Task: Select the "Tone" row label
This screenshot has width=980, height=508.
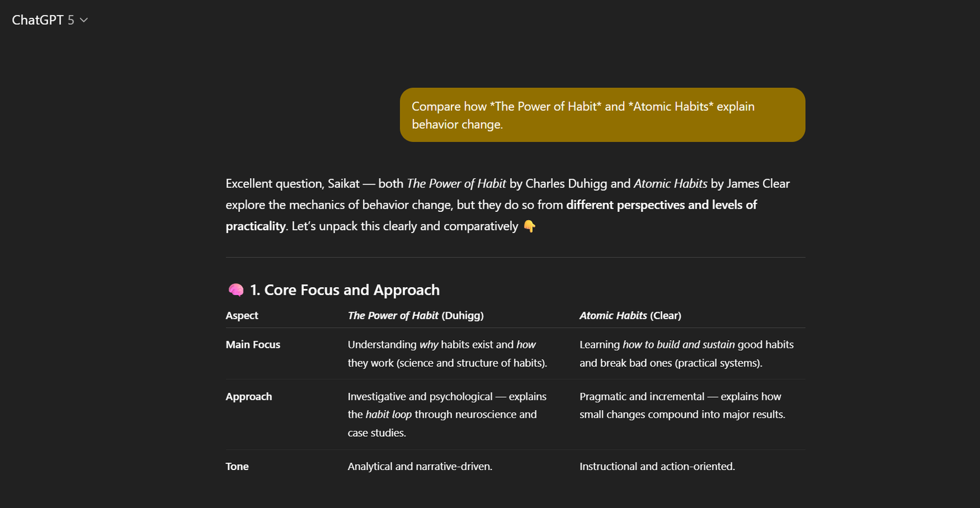Action: pos(237,466)
